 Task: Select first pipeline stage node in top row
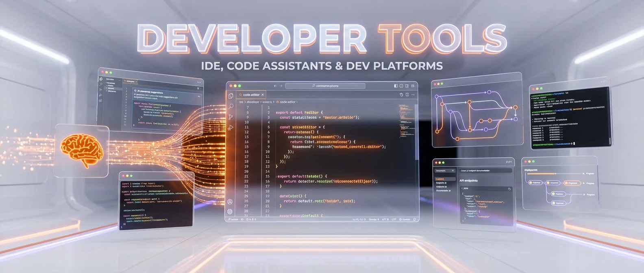535,182
